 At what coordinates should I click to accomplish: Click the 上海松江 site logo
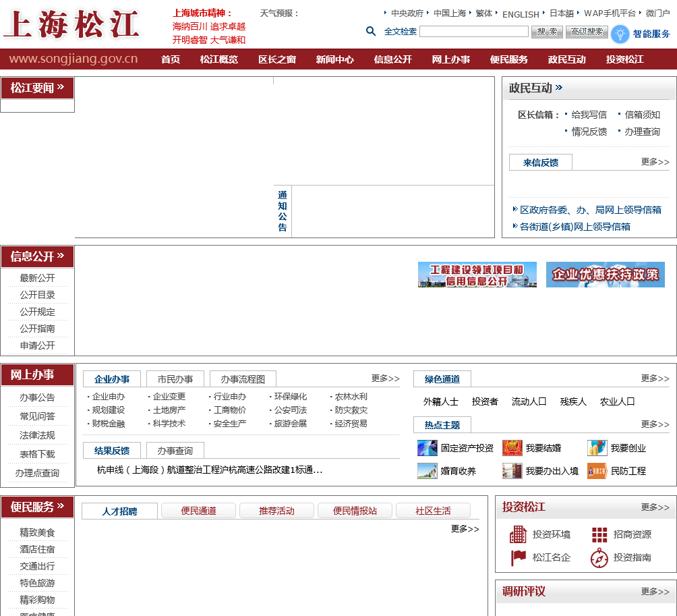tap(71, 24)
